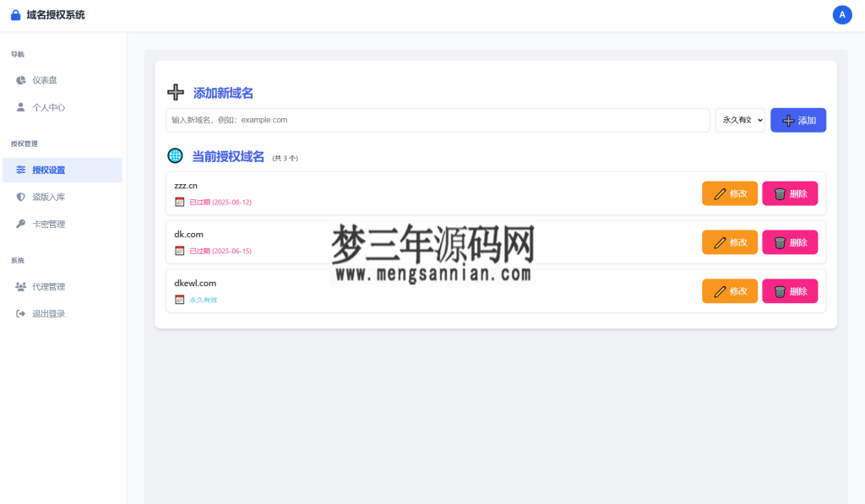Open the A avatar menu at top right
This screenshot has width=865, height=504.
point(842,14)
